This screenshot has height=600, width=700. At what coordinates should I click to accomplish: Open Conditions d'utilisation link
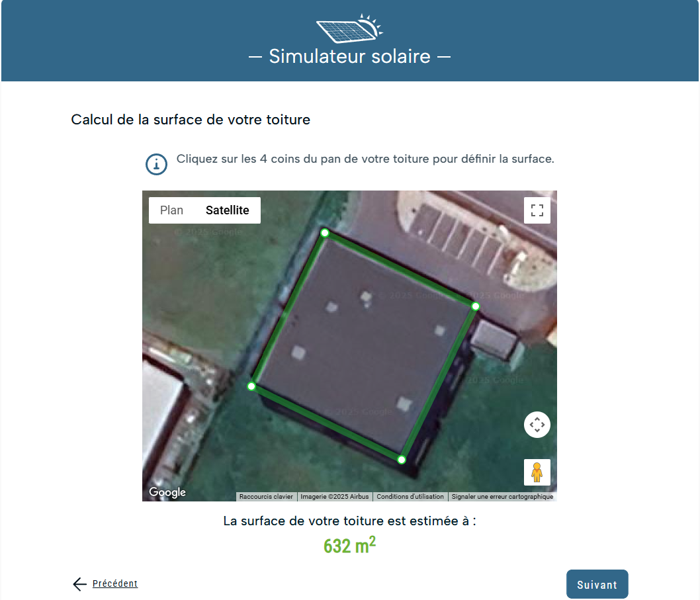410,496
